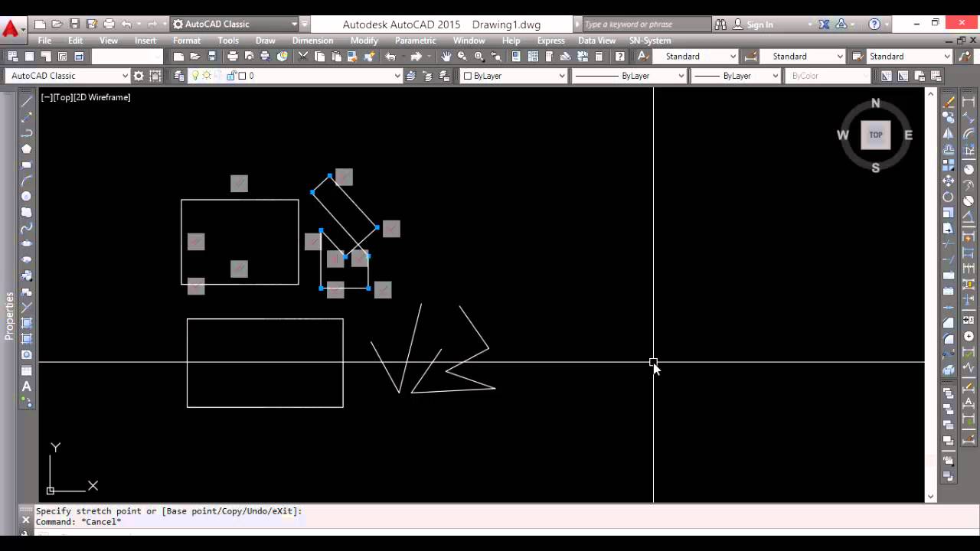This screenshot has height=551, width=980.
Task: Click Plot icon in Standard toolbar
Action: pos(233,57)
